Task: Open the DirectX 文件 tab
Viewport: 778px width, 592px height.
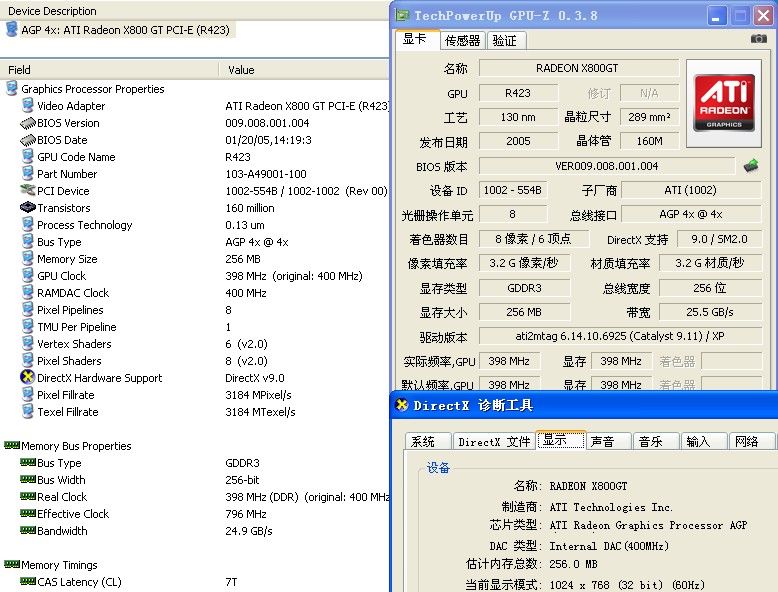Action: click(494, 441)
